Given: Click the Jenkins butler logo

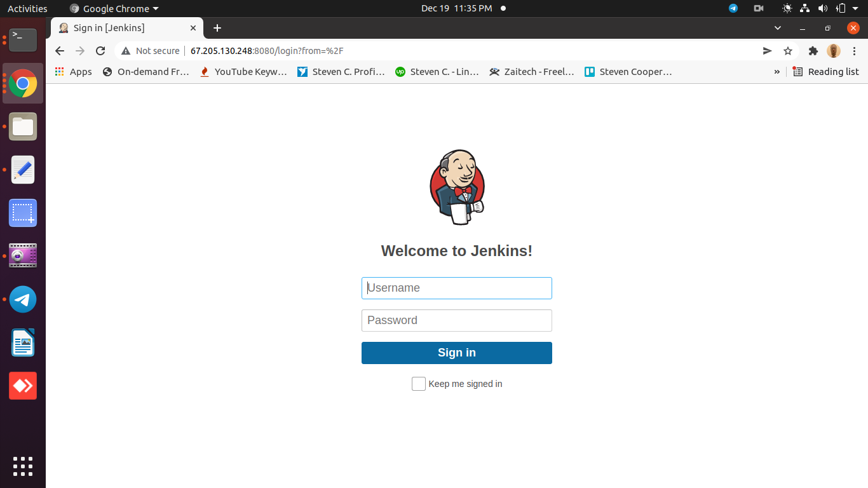Looking at the screenshot, I should point(457,187).
